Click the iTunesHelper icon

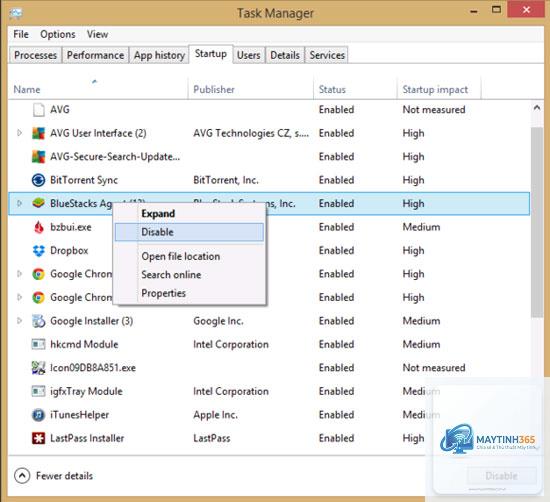point(39,415)
